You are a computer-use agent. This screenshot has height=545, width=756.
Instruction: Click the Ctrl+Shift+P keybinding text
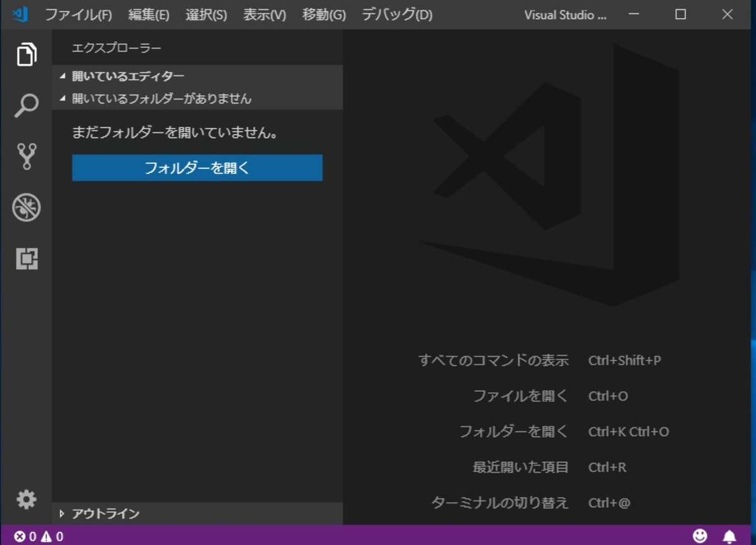pyautogui.click(x=625, y=360)
